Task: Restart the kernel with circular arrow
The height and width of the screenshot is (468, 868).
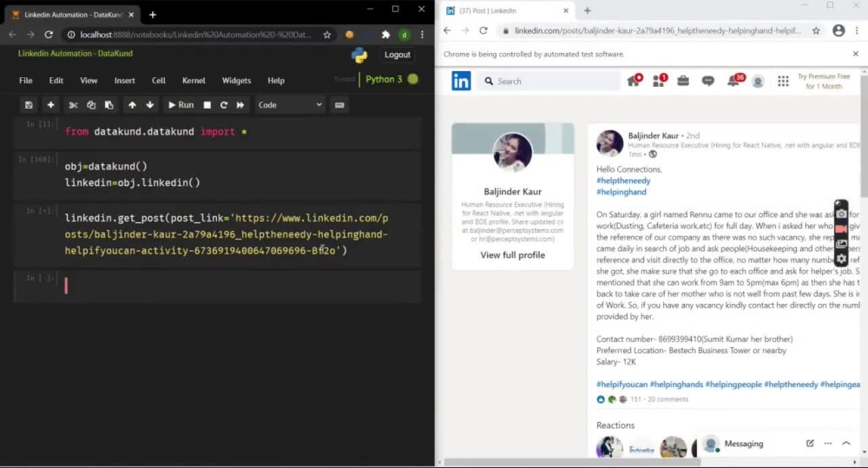Action: [x=224, y=105]
